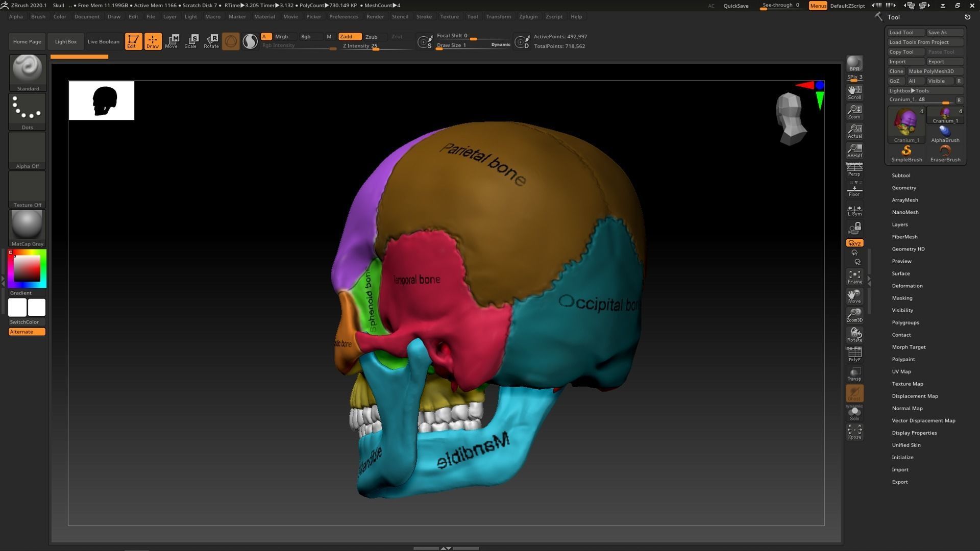Image resolution: width=980 pixels, height=551 pixels.
Task: Expand the Subtool section
Action: tap(901, 175)
